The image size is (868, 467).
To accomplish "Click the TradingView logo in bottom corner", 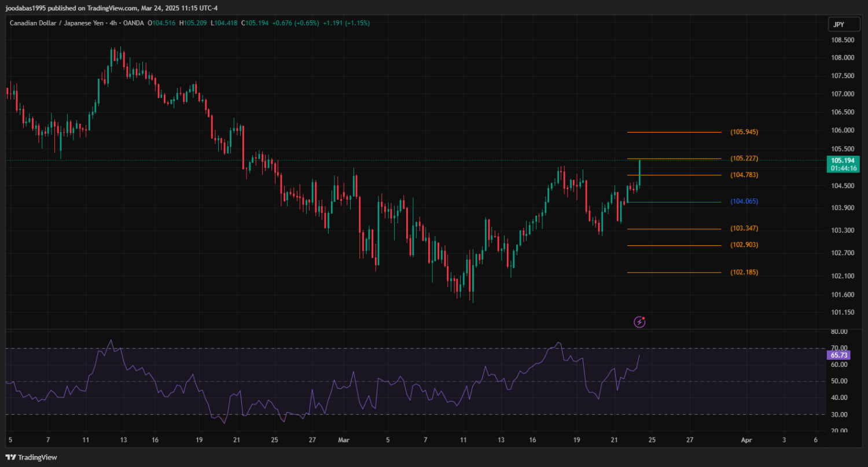I will coord(32,457).
